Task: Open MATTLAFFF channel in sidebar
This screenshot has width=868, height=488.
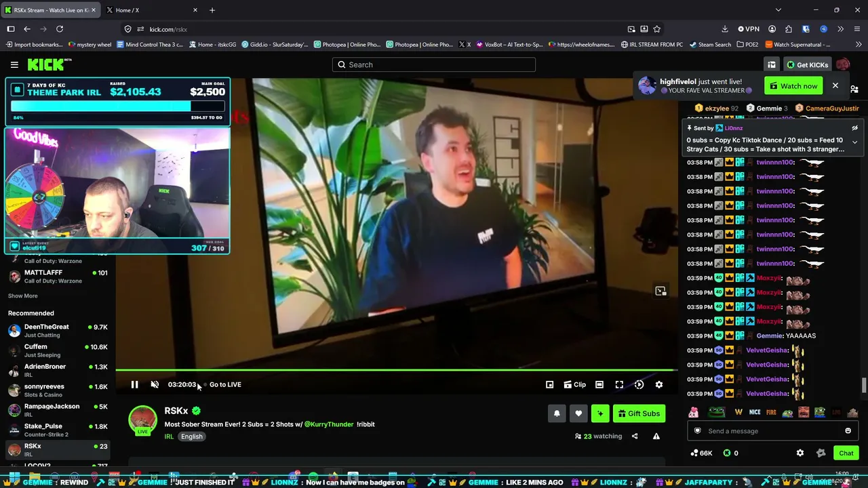Action: (x=58, y=277)
